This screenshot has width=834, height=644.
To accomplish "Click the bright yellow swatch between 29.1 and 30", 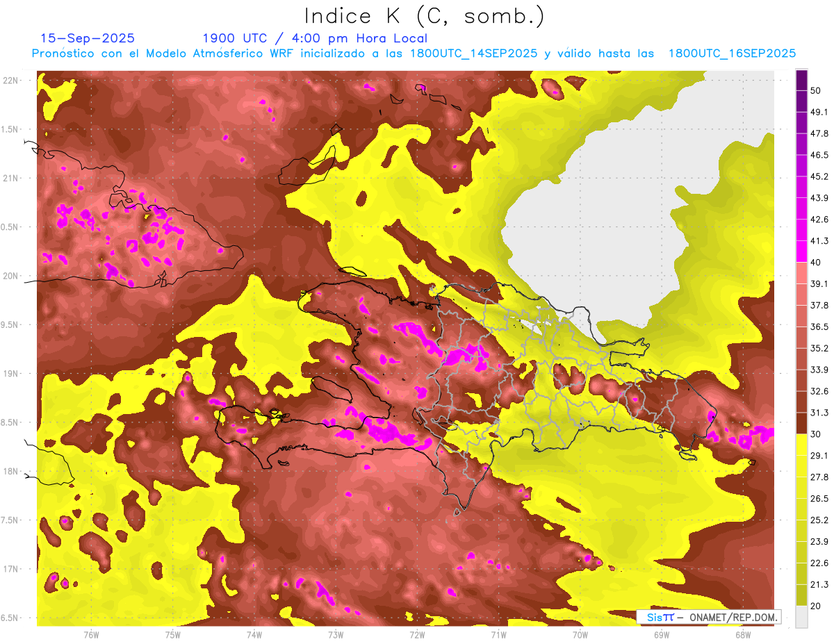I will [x=801, y=445].
